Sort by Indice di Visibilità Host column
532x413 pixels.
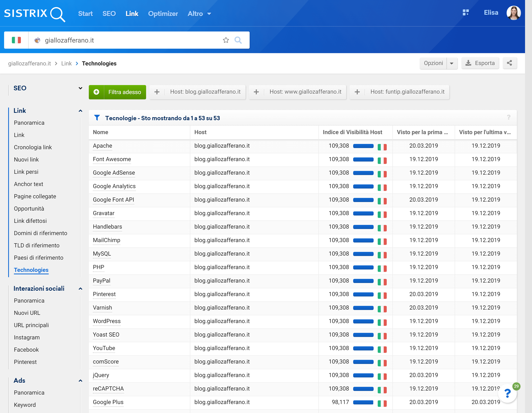tap(352, 132)
